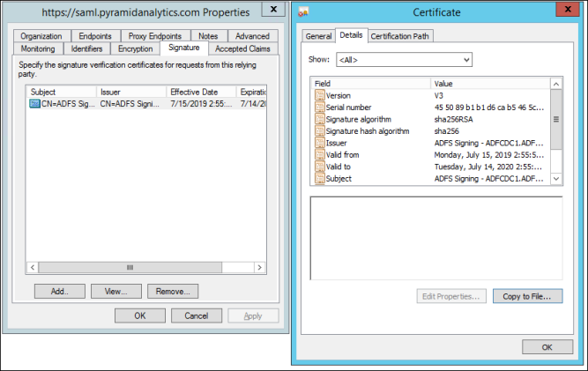588x371 pixels.
Task: Click Cancel in the Properties dialog
Action: point(197,315)
